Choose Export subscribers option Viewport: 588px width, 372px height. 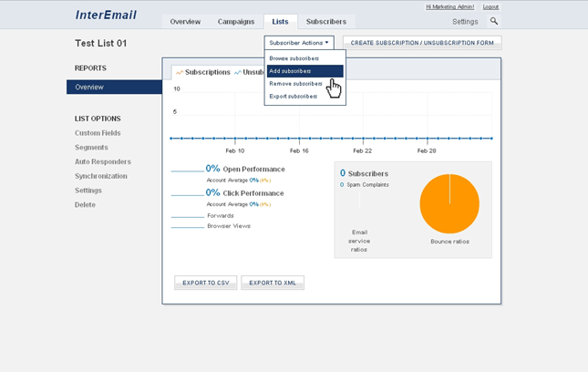pos(294,97)
